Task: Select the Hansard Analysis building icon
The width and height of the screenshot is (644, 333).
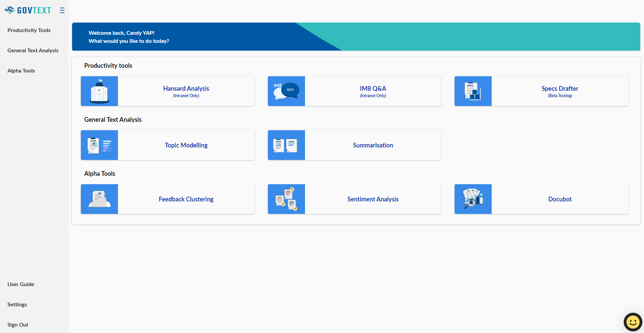Action: (99, 91)
